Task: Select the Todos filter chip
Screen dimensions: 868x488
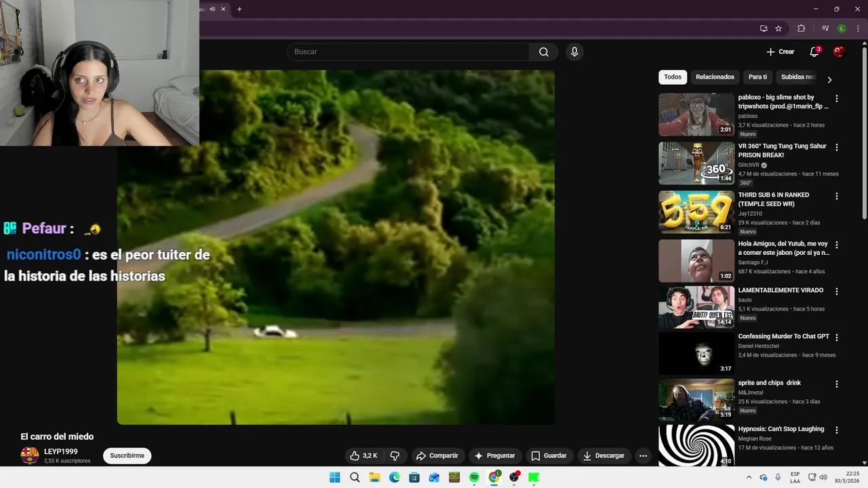Action: coord(673,77)
